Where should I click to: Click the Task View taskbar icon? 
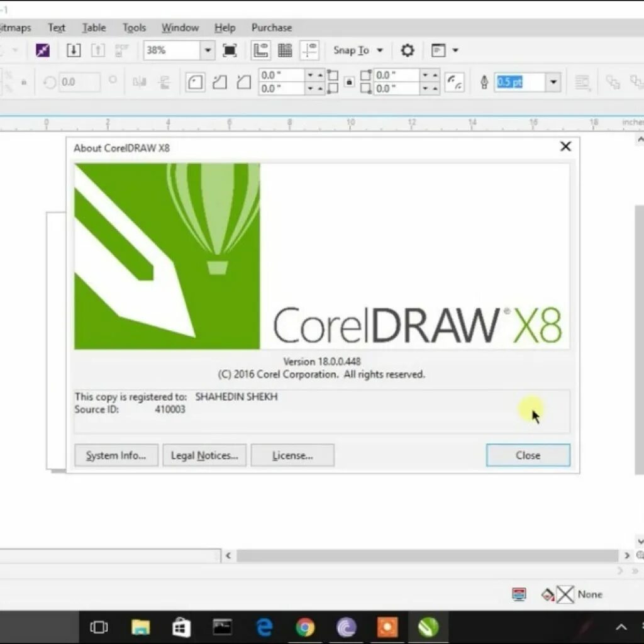[x=99, y=627]
